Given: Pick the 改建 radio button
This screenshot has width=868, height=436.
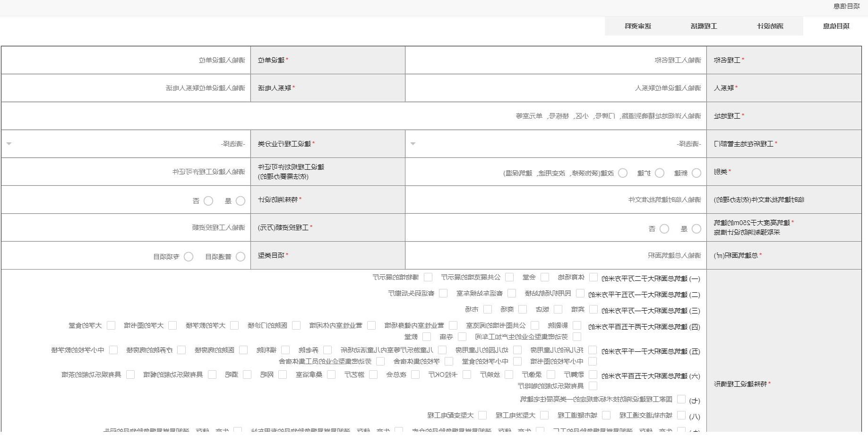Looking at the screenshot, I should click(x=623, y=173).
